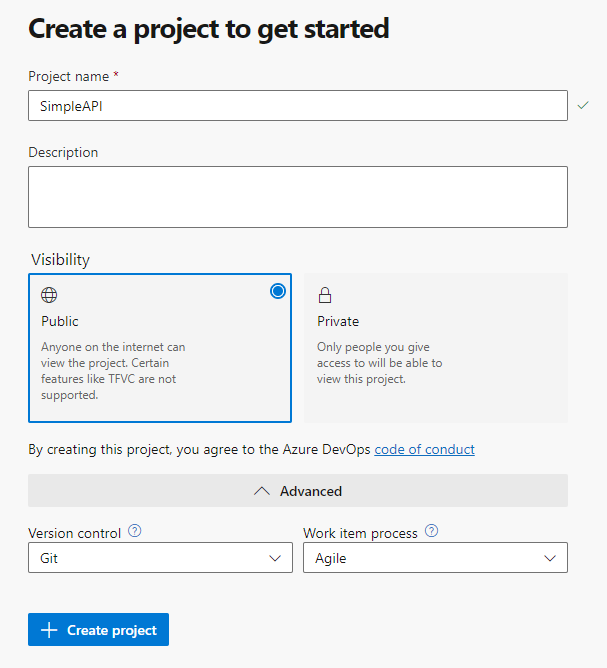Select the Public visibility card title
The image size is (607, 668).
(60, 321)
